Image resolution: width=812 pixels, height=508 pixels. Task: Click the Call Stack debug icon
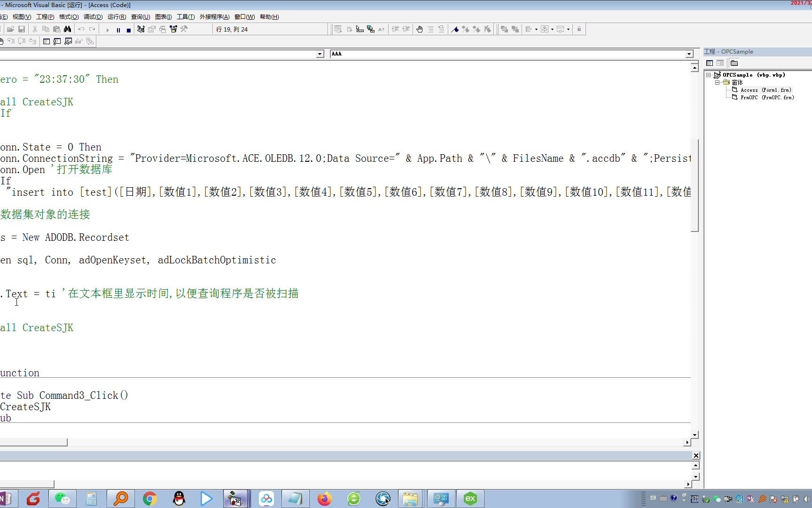point(90,41)
